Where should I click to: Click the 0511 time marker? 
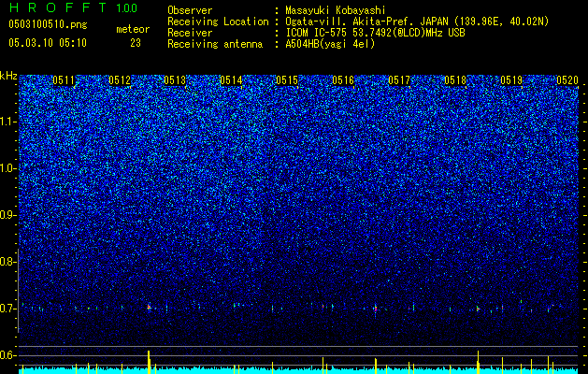[x=64, y=80]
